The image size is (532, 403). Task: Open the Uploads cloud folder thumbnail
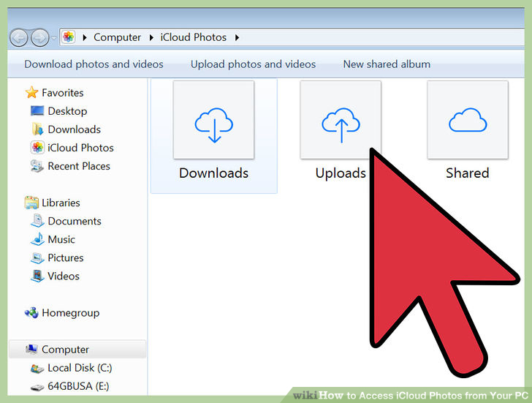[341, 120]
